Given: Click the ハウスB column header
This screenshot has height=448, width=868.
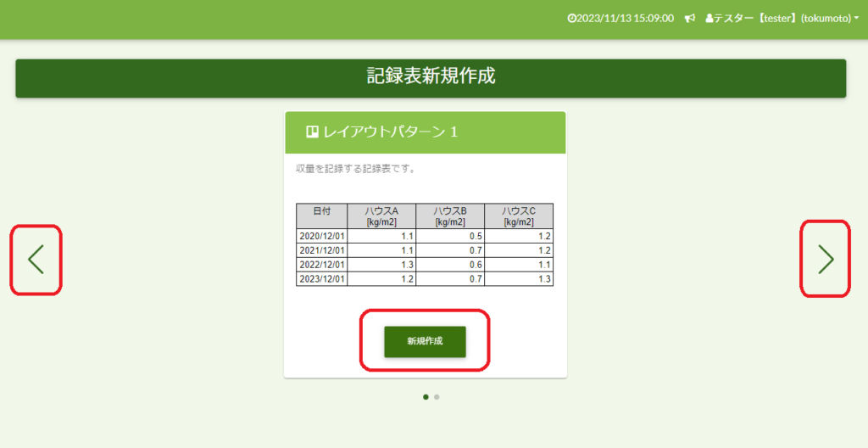Looking at the screenshot, I should coord(450,216).
